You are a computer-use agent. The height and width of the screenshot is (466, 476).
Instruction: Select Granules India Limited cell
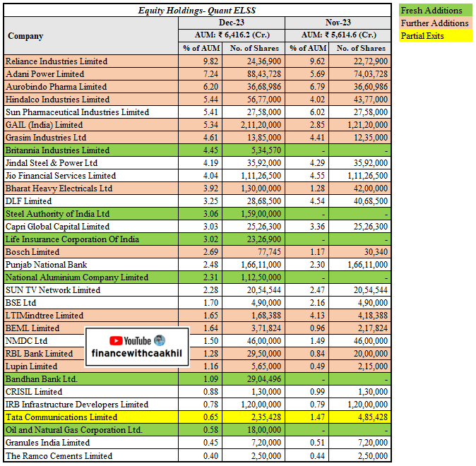pyautogui.click(x=91, y=443)
